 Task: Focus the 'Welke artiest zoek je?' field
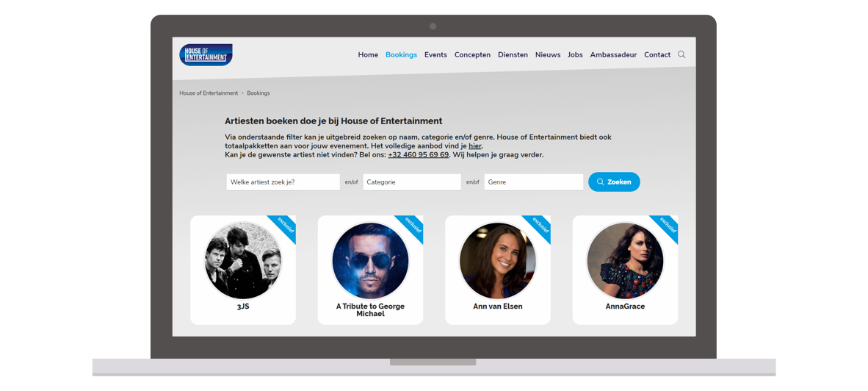click(x=283, y=182)
